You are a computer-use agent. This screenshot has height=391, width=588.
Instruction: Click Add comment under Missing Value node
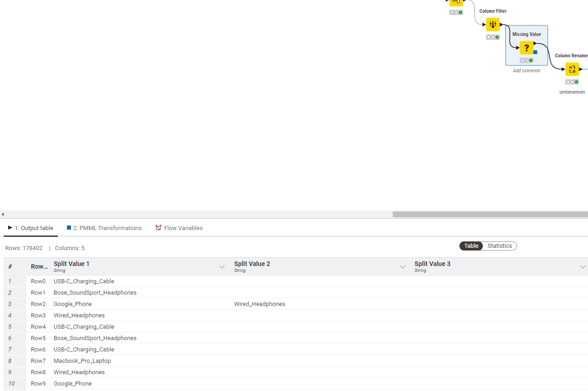pos(527,70)
